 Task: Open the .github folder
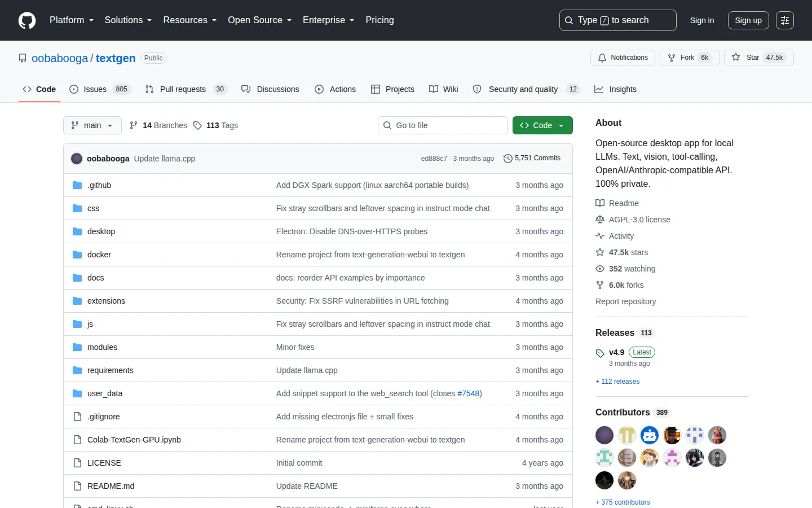coord(99,185)
